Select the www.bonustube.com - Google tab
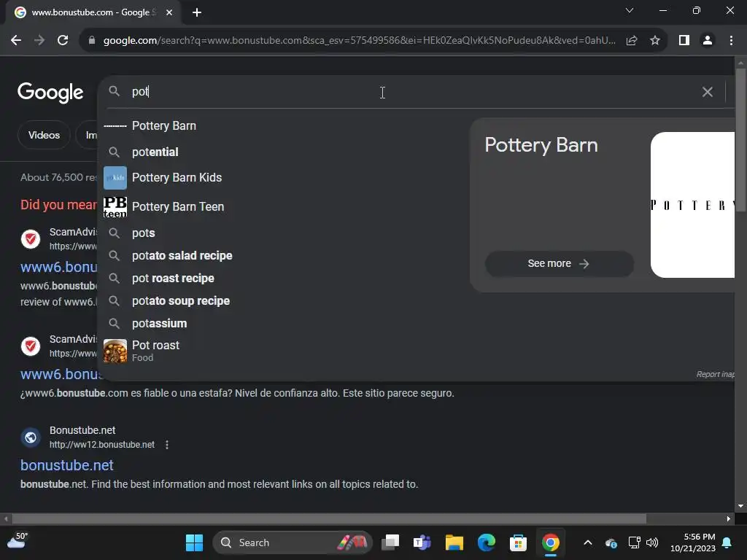The image size is (747, 560). point(93,12)
